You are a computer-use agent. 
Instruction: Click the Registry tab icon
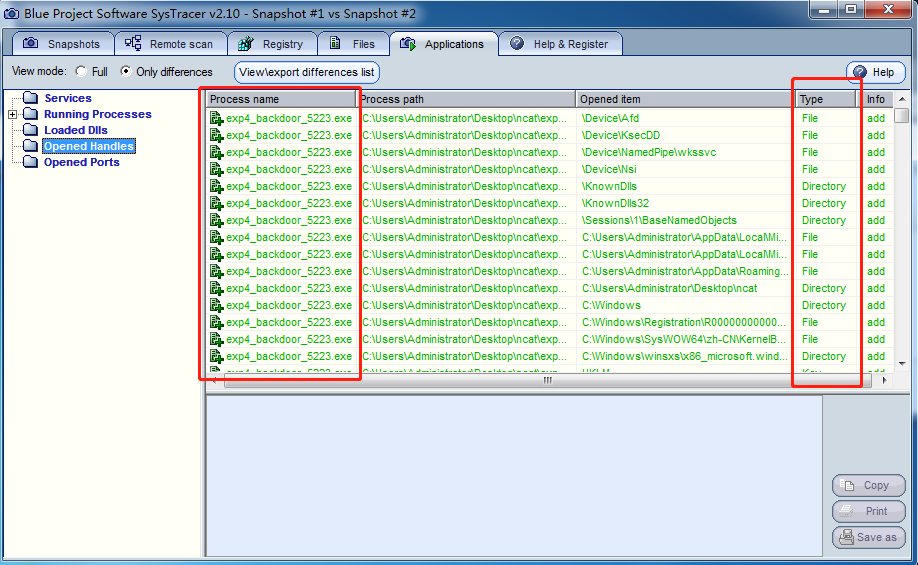[246, 43]
